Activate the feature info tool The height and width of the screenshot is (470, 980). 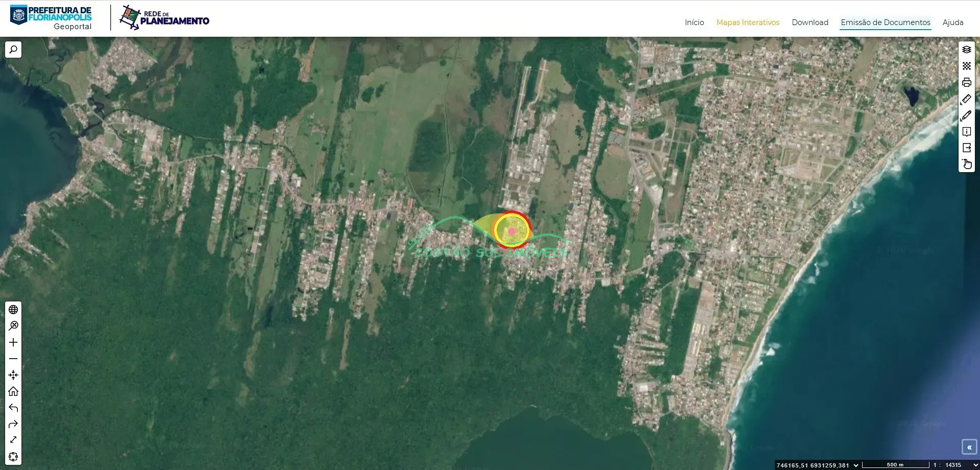(967, 132)
